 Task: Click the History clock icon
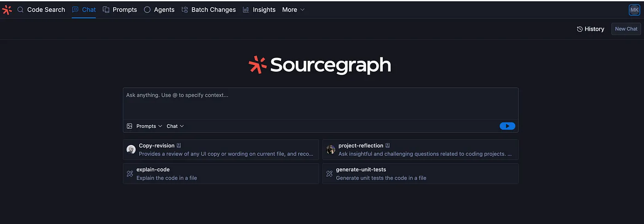[x=580, y=29]
